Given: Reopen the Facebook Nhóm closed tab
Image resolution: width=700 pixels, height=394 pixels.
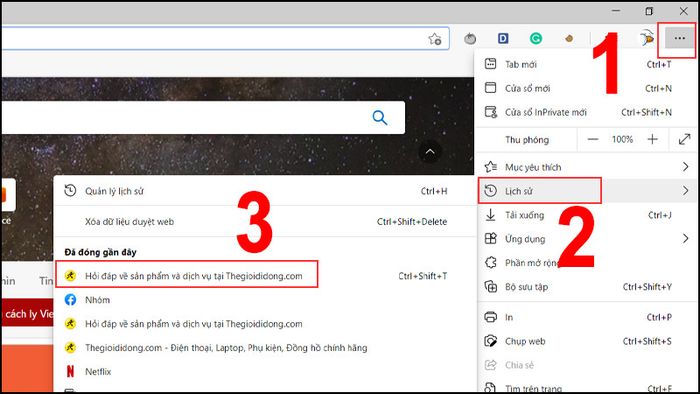Looking at the screenshot, I should 264,300.
